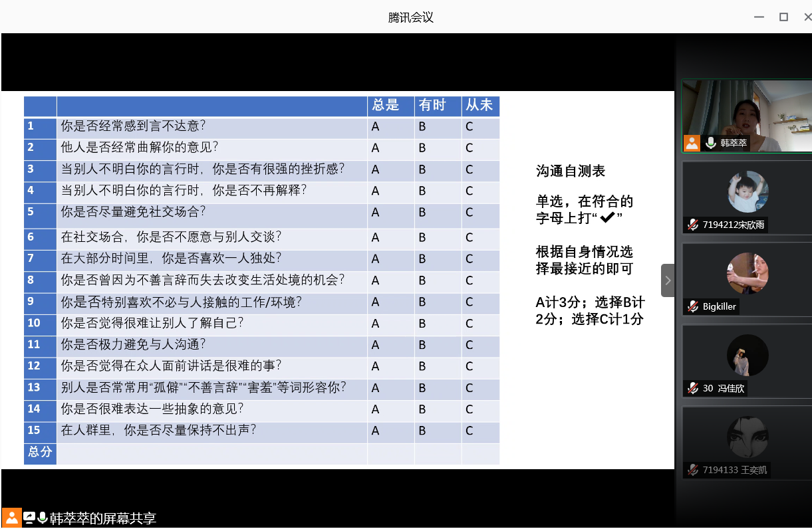The image size is (812, 529).
Task: Click the name label '30 冯佳欣'
Action: (724, 388)
